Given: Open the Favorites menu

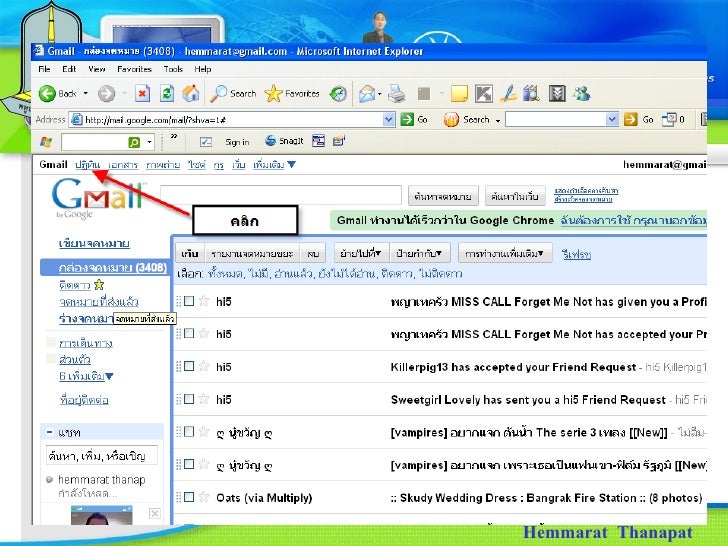Looking at the screenshot, I should pyautogui.click(x=134, y=69).
